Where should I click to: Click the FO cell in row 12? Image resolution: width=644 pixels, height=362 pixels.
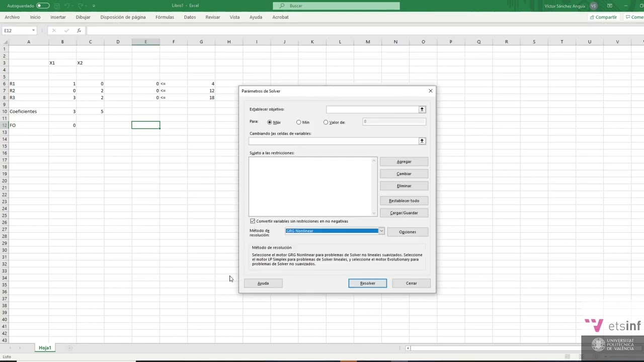coord(29,125)
